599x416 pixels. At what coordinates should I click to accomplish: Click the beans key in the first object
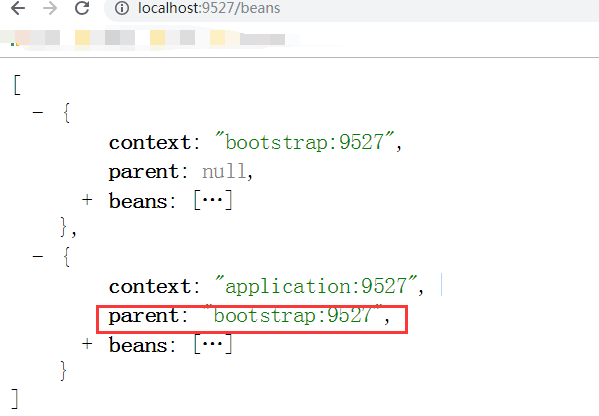[x=138, y=201]
